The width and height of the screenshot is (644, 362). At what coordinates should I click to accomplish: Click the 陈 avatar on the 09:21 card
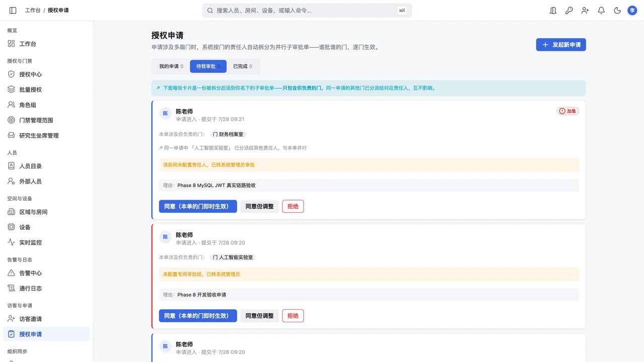click(x=165, y=114)
